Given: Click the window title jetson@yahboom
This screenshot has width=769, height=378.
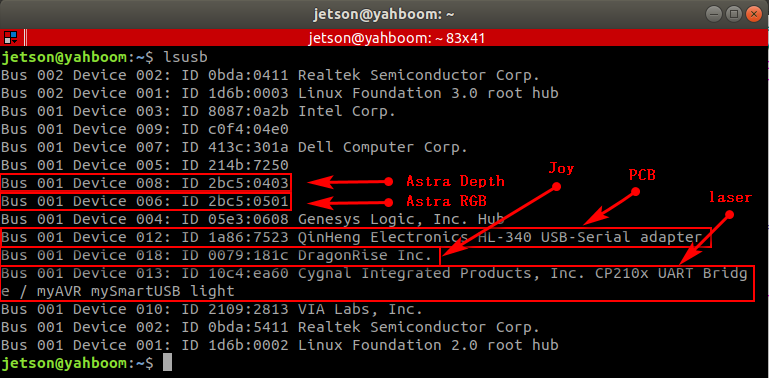Looking at the screenshot, I should tap(384, 14).
